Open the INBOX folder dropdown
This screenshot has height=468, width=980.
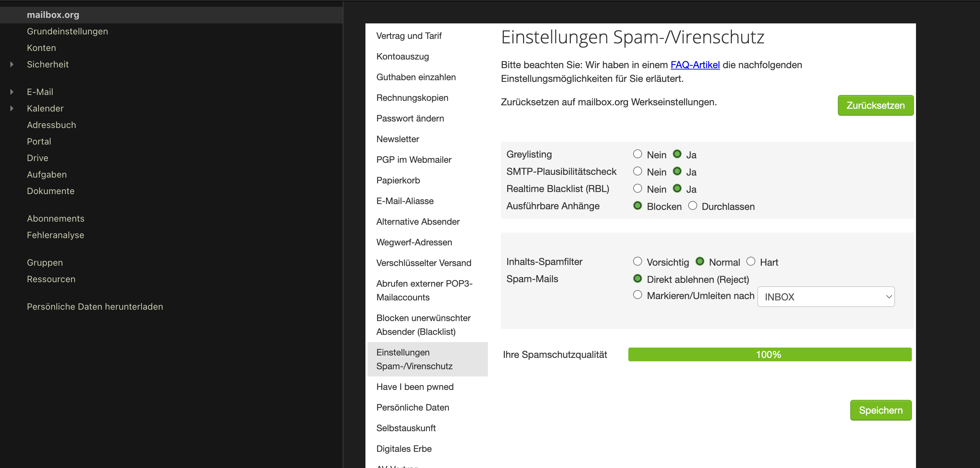coord(825,297)
